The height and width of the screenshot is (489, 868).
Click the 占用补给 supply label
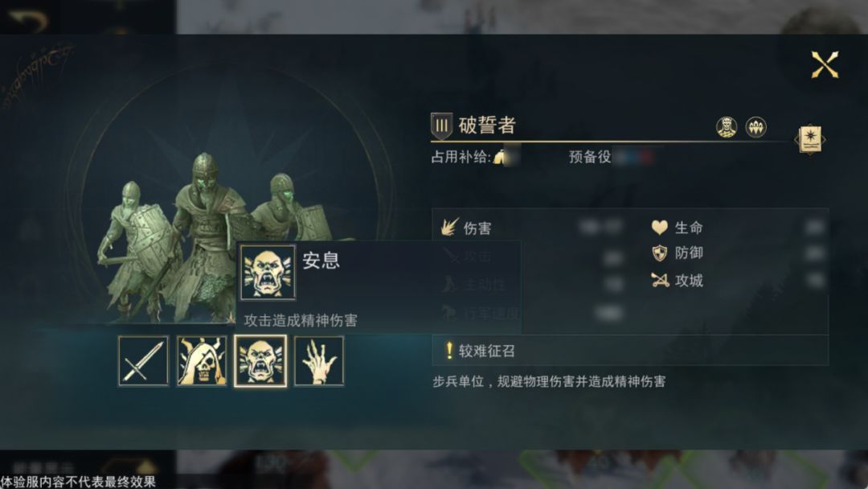[461, 157]
